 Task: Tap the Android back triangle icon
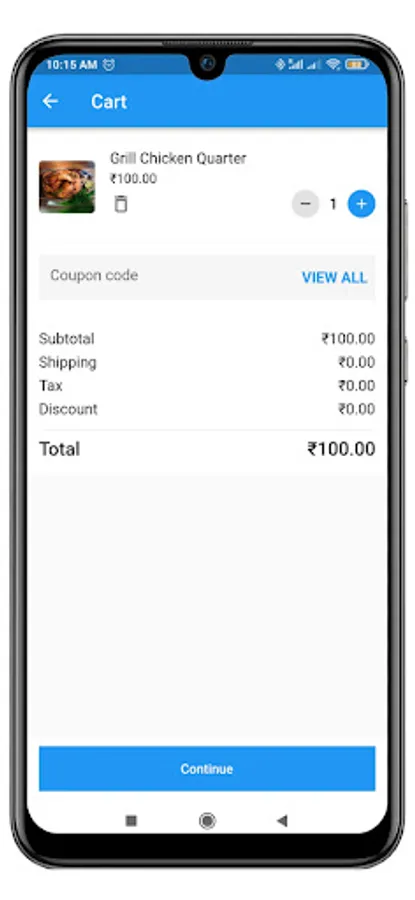tap(282, 821)
